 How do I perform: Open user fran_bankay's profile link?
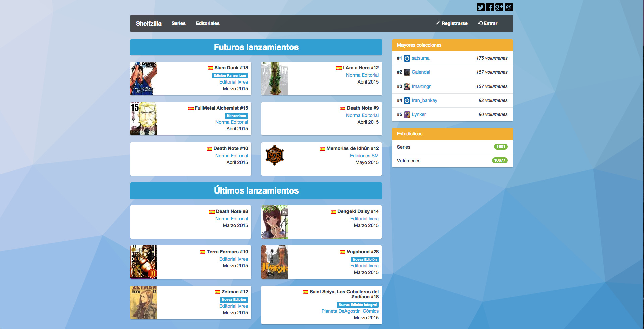click(x=424, y=100)
